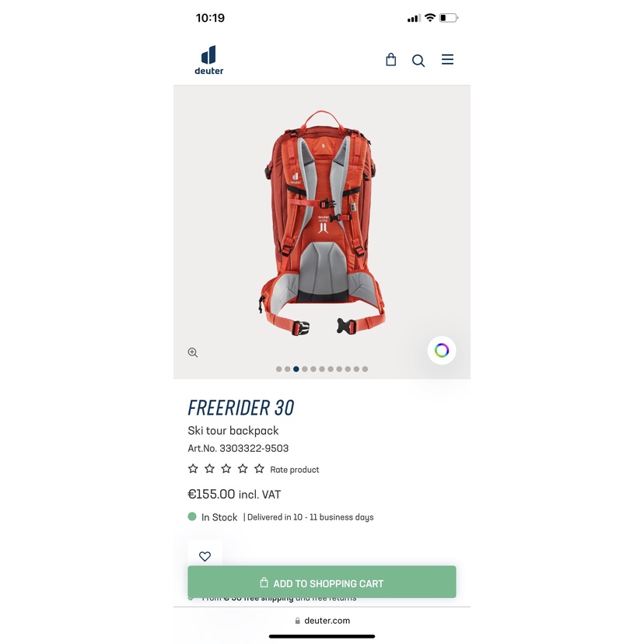Viewport: 644px width, 644px height.
Task: Open the hamburger menu
Action: click(447, 60)
